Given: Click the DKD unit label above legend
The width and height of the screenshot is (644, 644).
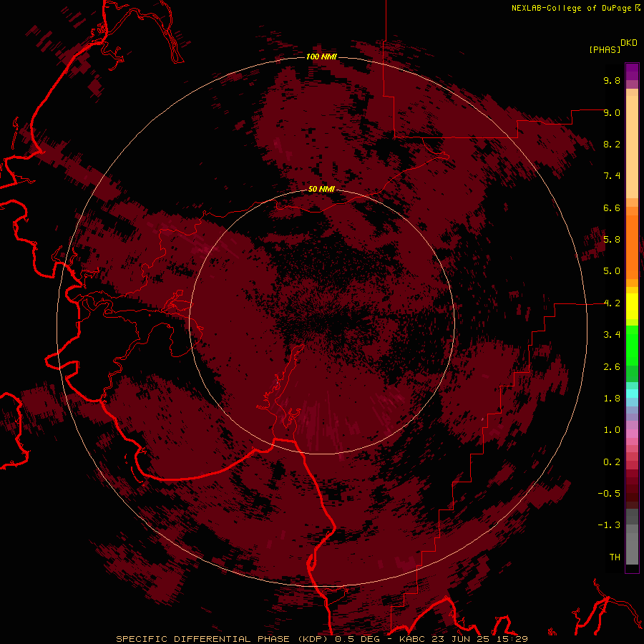Looking at the screenshot, I should tap(628, 43).
